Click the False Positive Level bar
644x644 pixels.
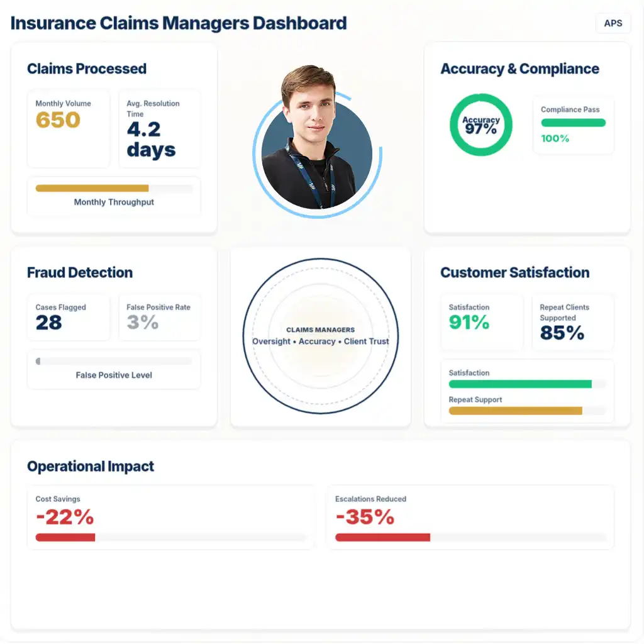click(x=114, y=362)
